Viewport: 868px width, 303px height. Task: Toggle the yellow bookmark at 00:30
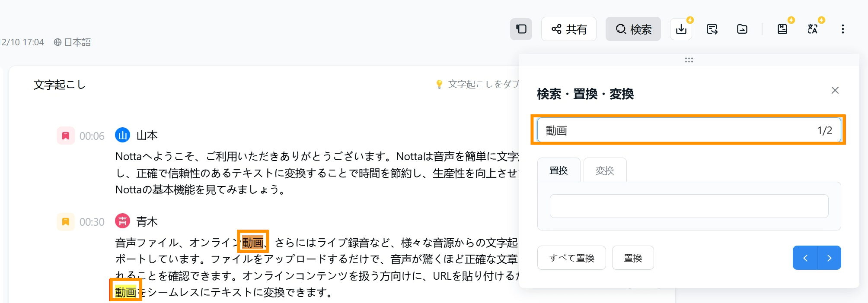tap(66, 222)
